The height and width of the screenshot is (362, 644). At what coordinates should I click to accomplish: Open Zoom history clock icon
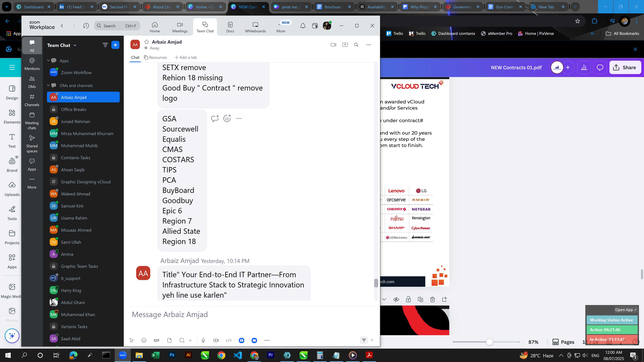tap(86, 26)
